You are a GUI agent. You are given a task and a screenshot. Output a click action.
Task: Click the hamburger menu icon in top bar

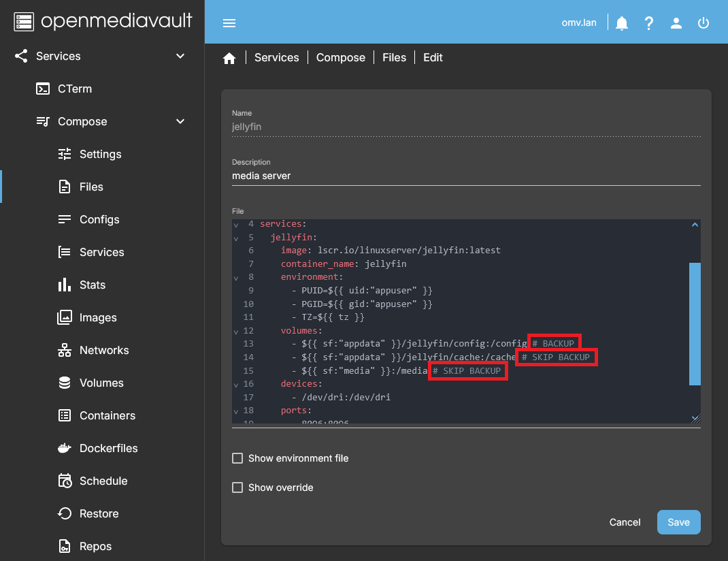(229, 23)
